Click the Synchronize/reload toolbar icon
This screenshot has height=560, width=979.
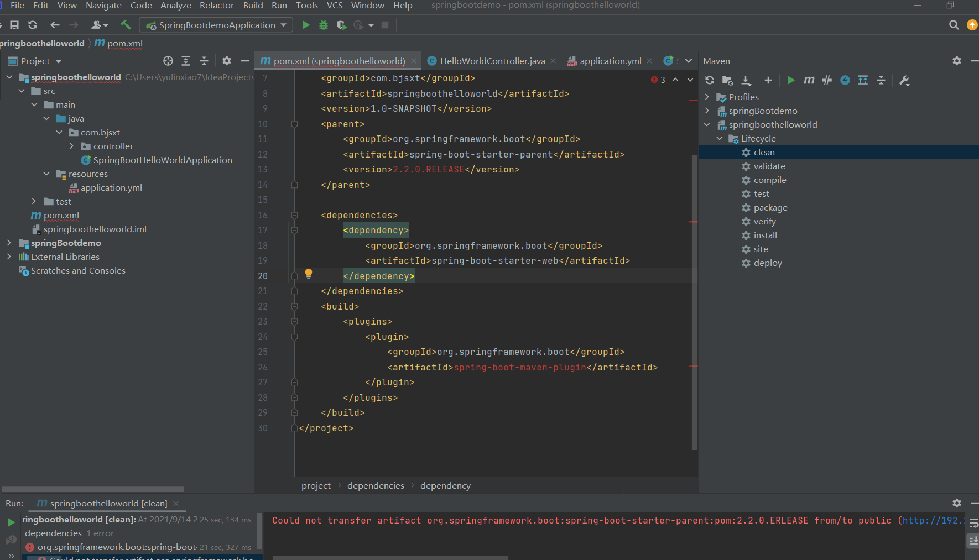[33, 25]
